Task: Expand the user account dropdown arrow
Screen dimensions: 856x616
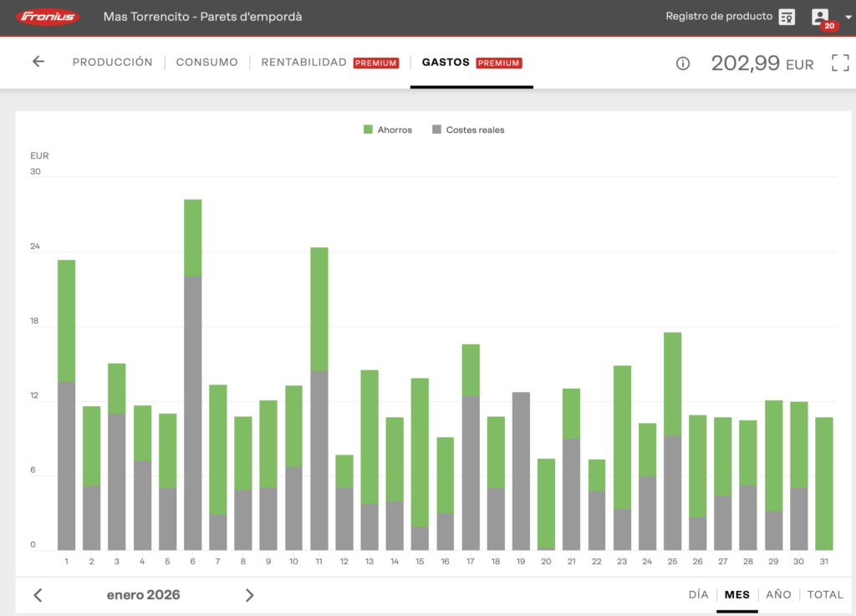Action: coord(848,18)
